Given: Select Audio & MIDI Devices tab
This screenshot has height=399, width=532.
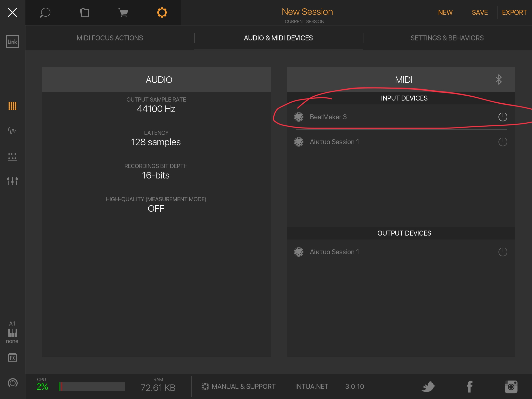Looking at the screenshot, I should click(278, 38).
